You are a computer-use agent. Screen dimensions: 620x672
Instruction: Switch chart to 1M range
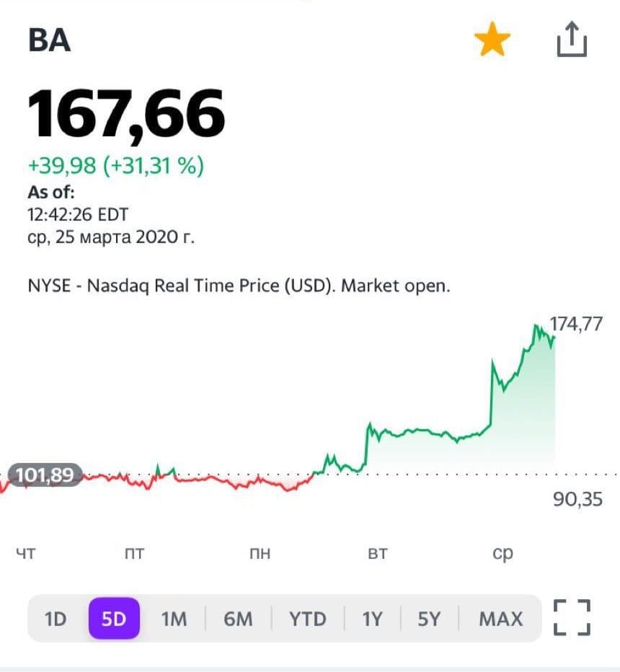click(x=174, y=619)
